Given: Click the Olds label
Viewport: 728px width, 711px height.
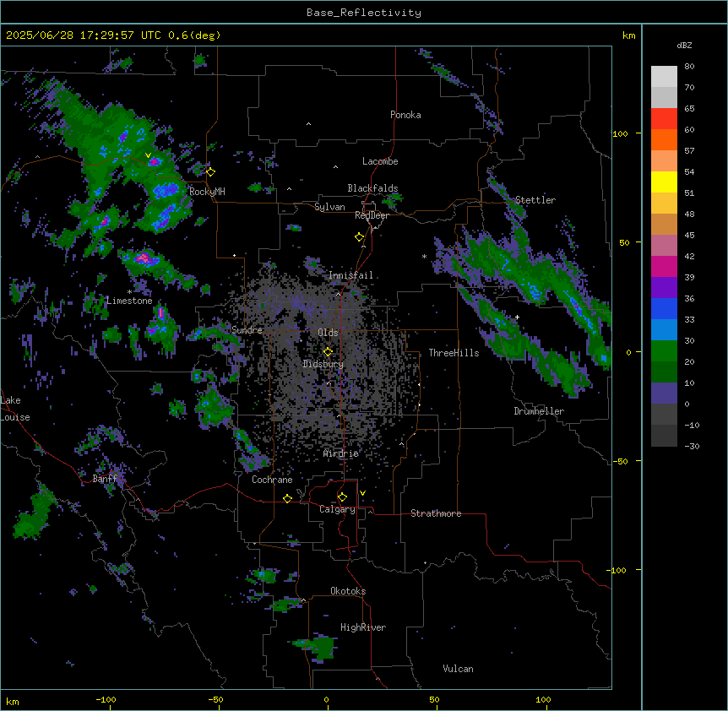Looking at the screenshot, I should pyautogui.click(x=328, y=333).
